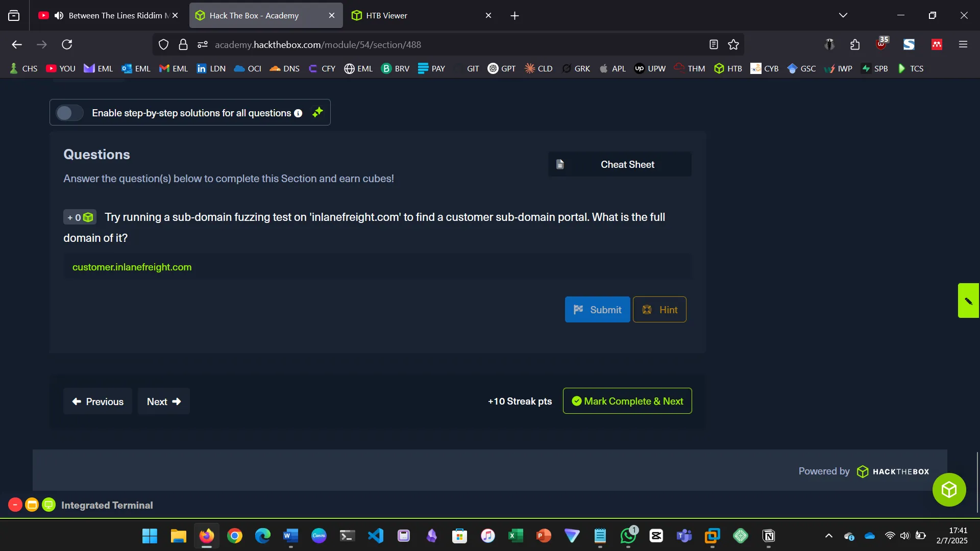Open the browser extensions puzzle icon
Viewport: 980px width, 551px height.
[855, 44]
